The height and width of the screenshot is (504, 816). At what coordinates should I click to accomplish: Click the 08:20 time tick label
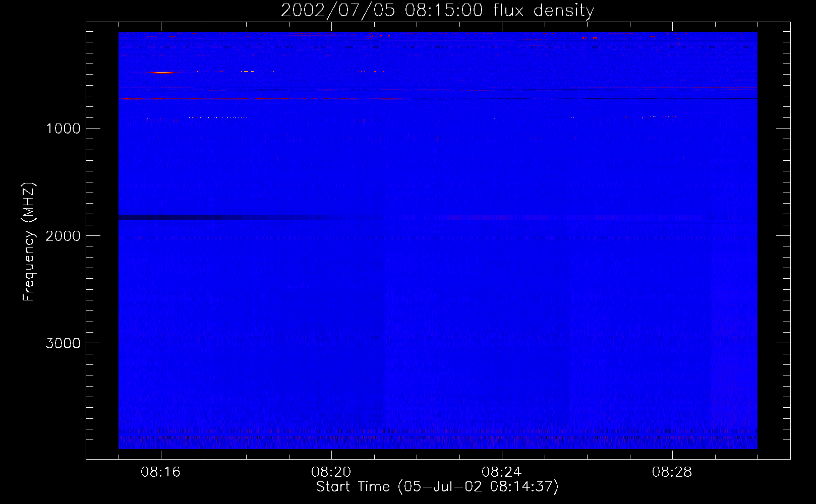(331, 472)
